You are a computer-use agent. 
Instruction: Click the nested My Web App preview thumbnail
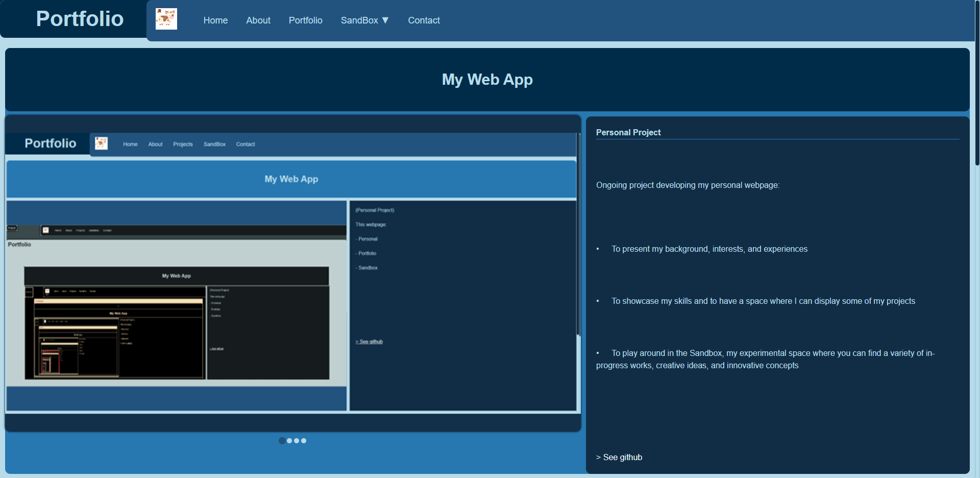[177, 323]
